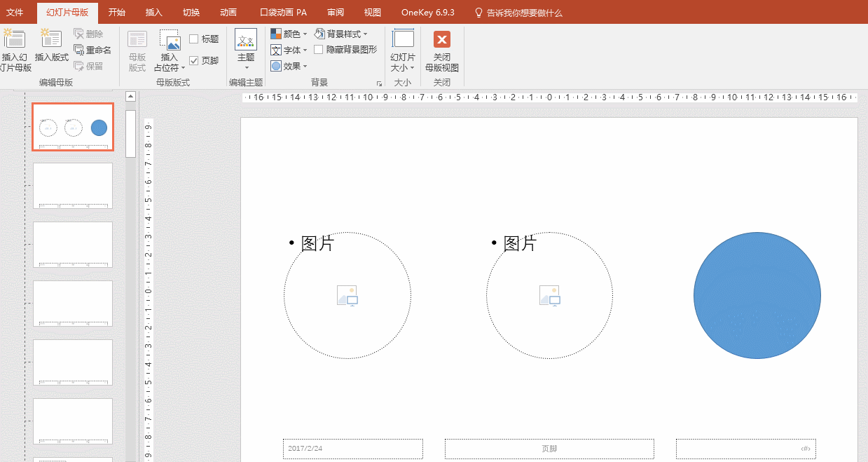Switch to the Insert (插入) tab

(153, 13)
